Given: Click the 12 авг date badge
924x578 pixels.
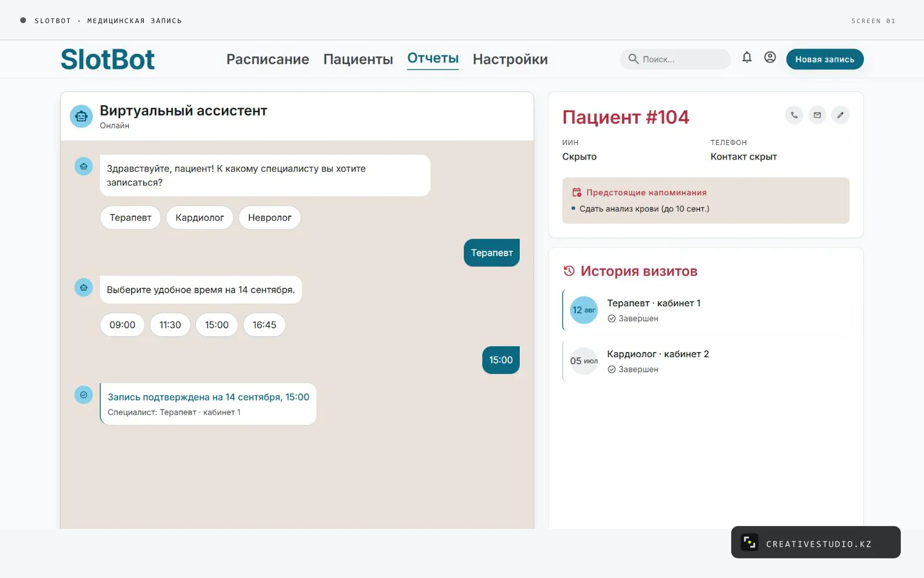Looking at the screenshot, I should pyautogui.click(x=584, y=310).
